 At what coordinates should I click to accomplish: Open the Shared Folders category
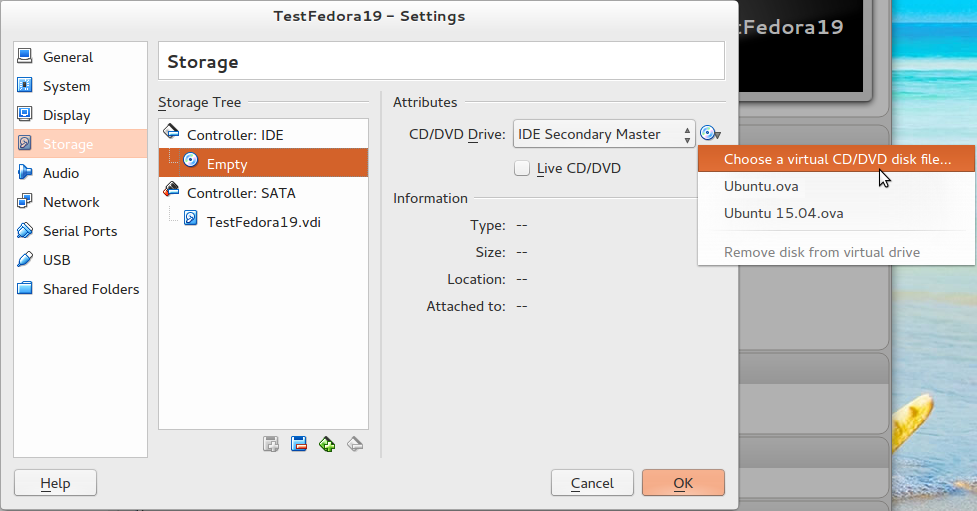[90, 289]
